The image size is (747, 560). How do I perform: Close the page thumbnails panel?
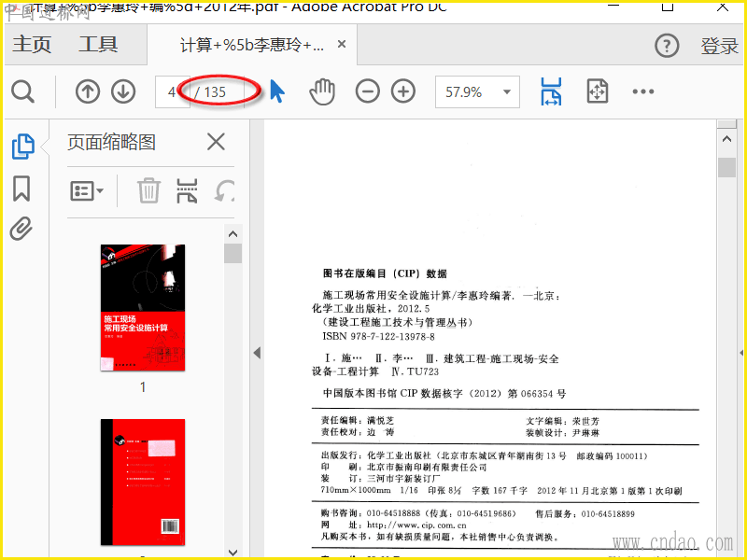click(216, 142)
